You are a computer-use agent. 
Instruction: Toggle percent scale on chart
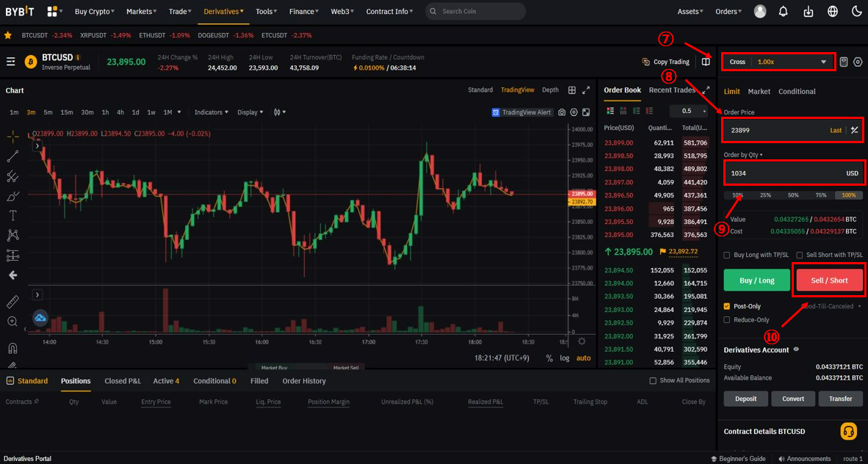(549, 358)
